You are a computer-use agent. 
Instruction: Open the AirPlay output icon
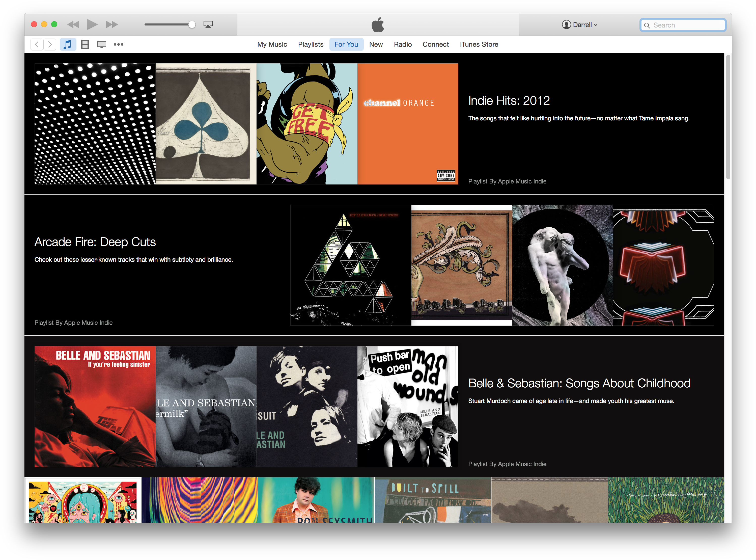[x=208, y=24]
